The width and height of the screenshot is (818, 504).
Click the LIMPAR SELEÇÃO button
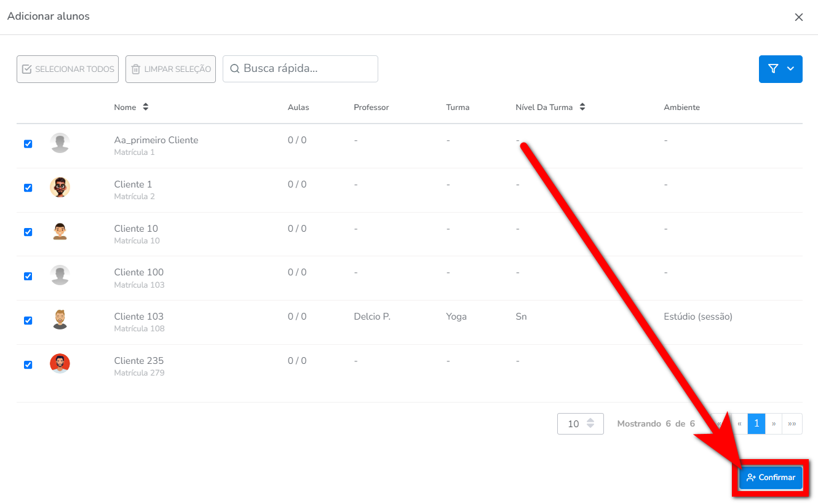tap(171, 69)
